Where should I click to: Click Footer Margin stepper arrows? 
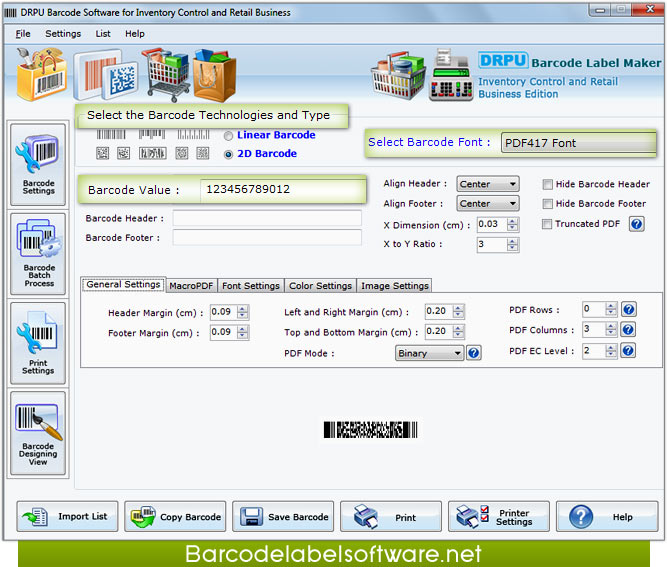[x=242, y=332]
